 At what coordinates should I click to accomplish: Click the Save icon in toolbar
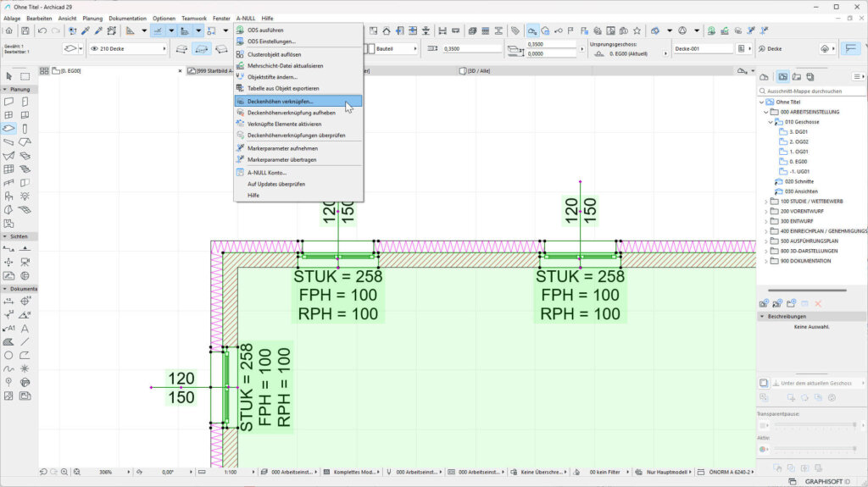pyautogui.click(x=25, y=31)
